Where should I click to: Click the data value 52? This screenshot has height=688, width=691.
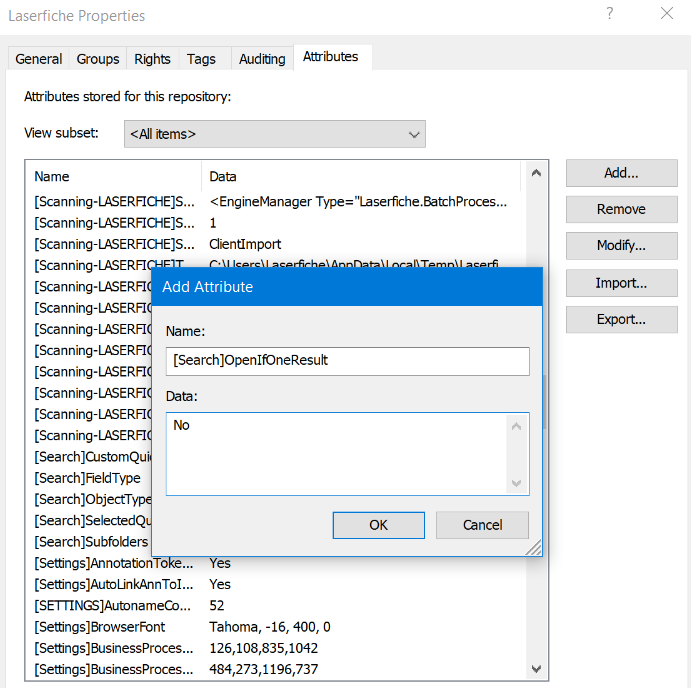pyautogui.click(x=216, y=606)
